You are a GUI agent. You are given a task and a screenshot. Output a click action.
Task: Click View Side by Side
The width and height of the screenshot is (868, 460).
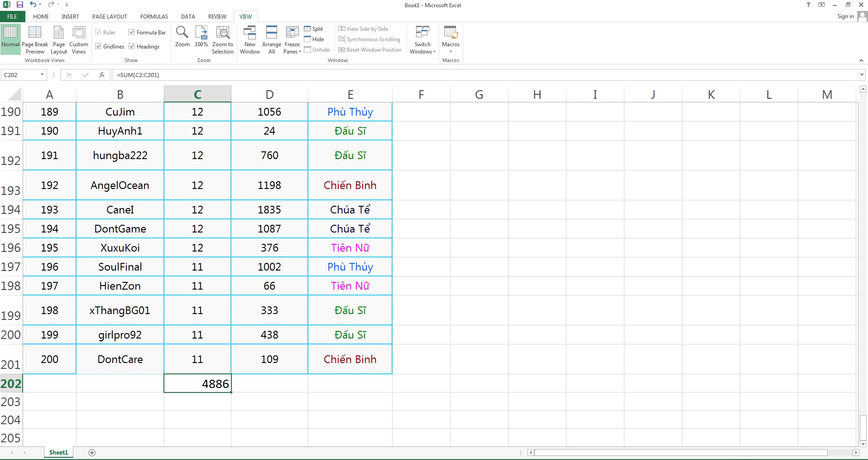click(x=363, y=29)
